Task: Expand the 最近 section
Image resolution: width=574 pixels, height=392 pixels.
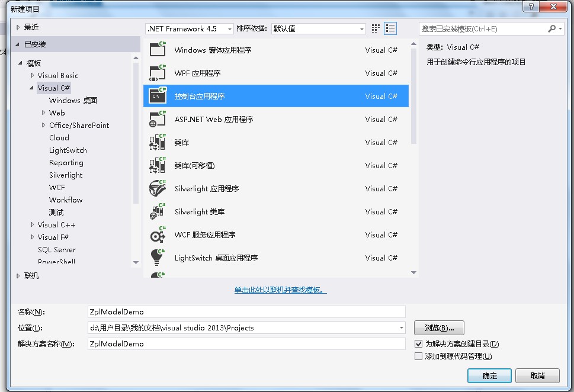Action: (x=18, y=27)
